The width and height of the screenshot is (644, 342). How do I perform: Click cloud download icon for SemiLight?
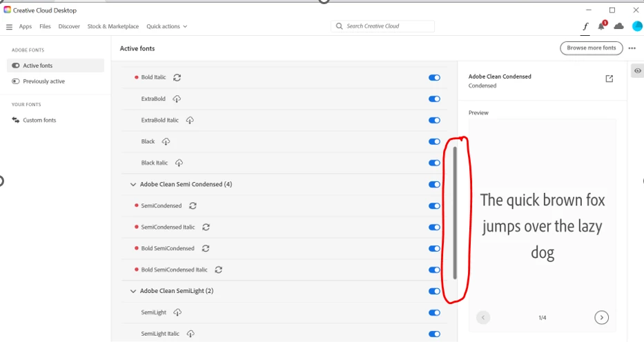(177, 312)
